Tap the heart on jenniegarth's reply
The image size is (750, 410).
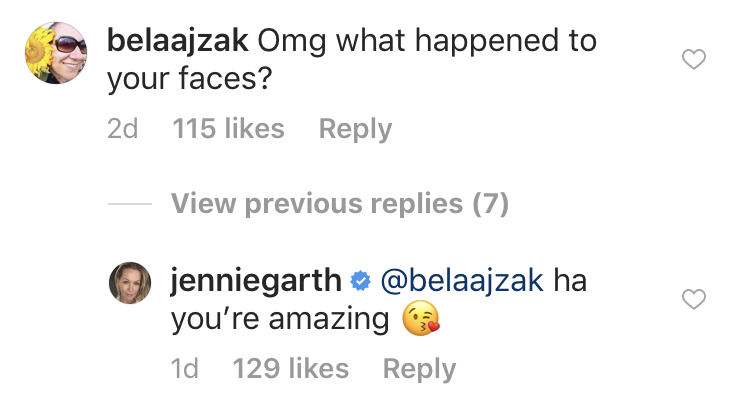click(x=693, y=299)
